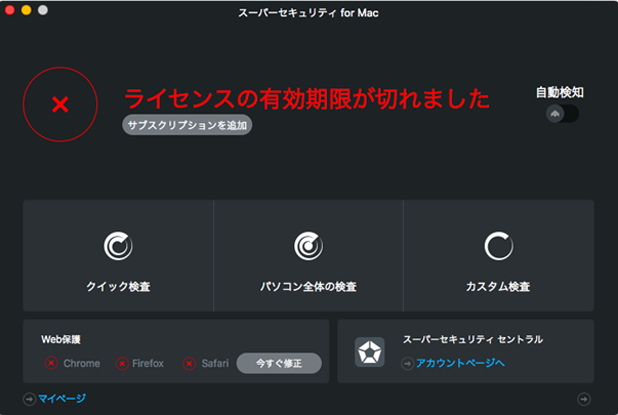Click the Firefox browser label
The width and height of the screenshot is (618, 415).
[148, 363]
